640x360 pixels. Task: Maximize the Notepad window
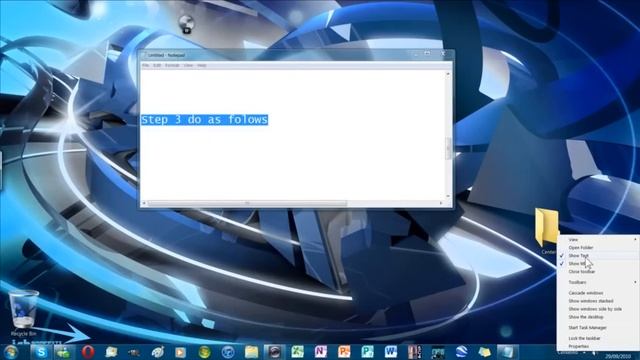pos(427,53)
